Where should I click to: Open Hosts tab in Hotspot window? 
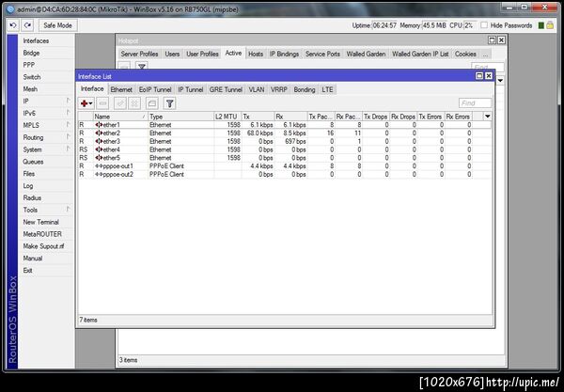pyautogui.click(x=256, y=54)
